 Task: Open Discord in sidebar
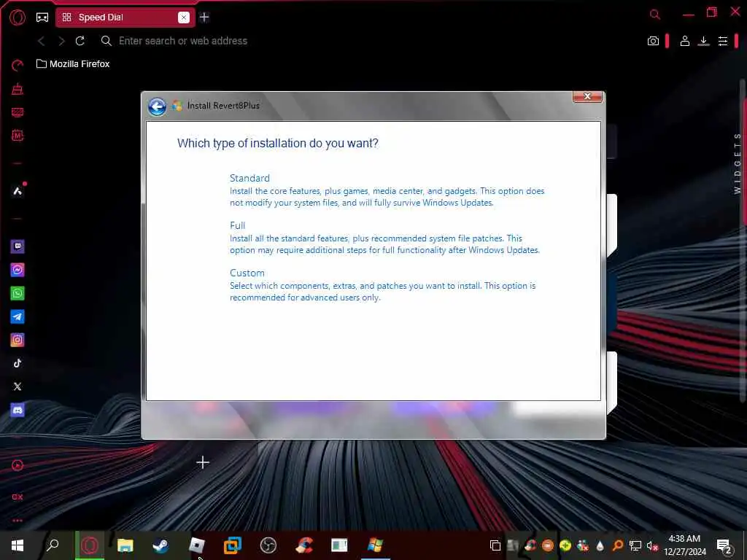(x=18, y=410)
